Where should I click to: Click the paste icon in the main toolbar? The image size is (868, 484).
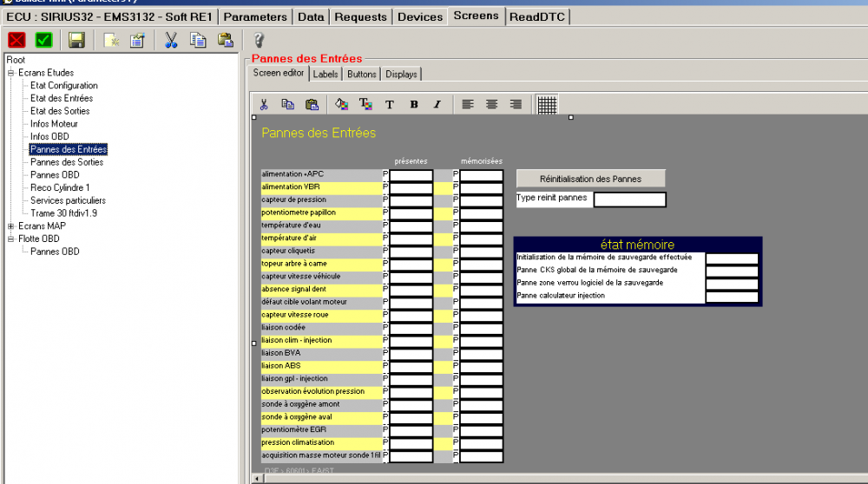click(x=226, y=40)
